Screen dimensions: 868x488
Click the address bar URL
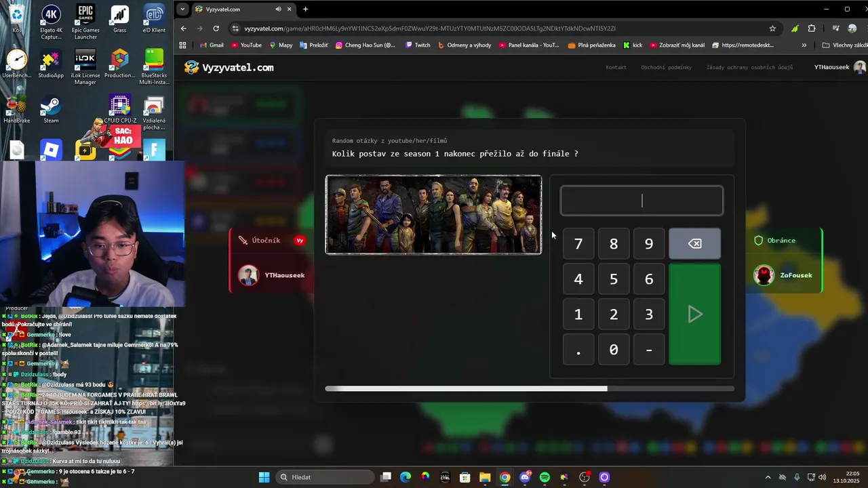430,28
